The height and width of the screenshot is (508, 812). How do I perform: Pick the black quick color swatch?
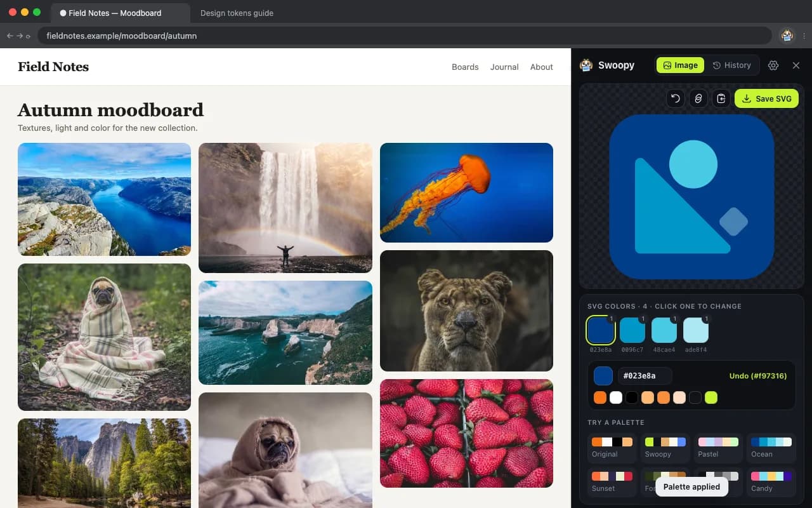click(x=632, y=398)
